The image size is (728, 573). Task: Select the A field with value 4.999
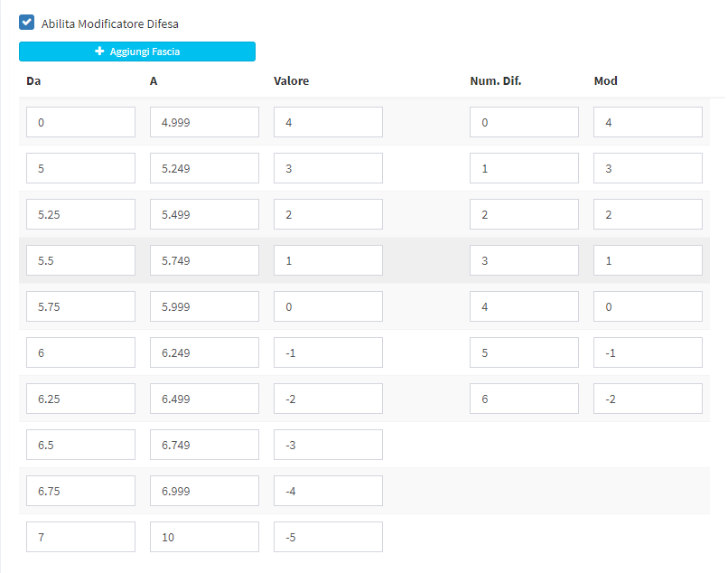click(204, 122)
